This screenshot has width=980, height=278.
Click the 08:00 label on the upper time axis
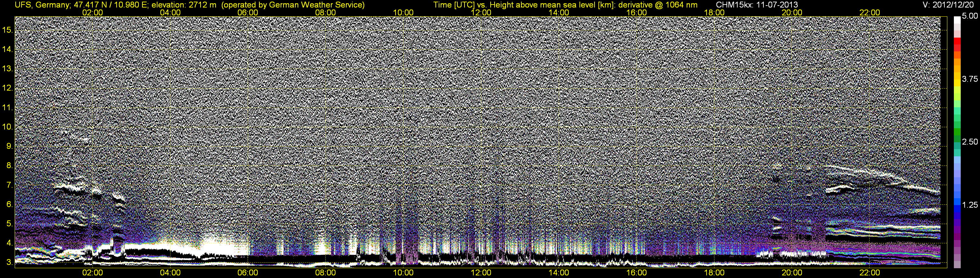[326, 12]
